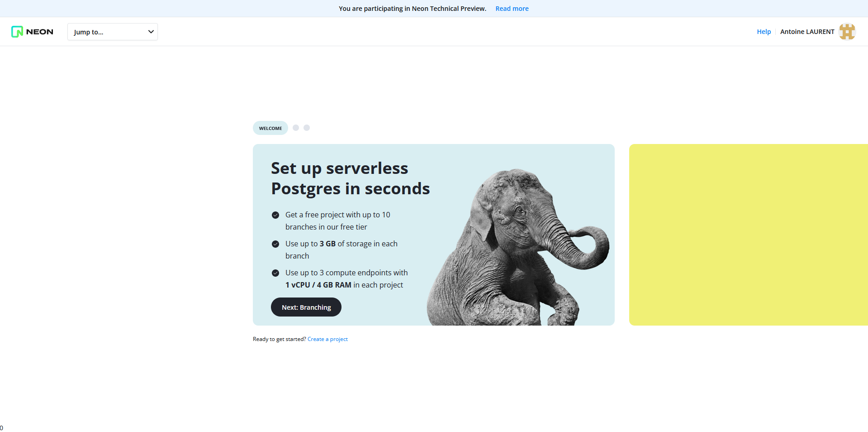Open the Create a project link
This screenshot has width=868, height=432.
[x=327, y=339]
